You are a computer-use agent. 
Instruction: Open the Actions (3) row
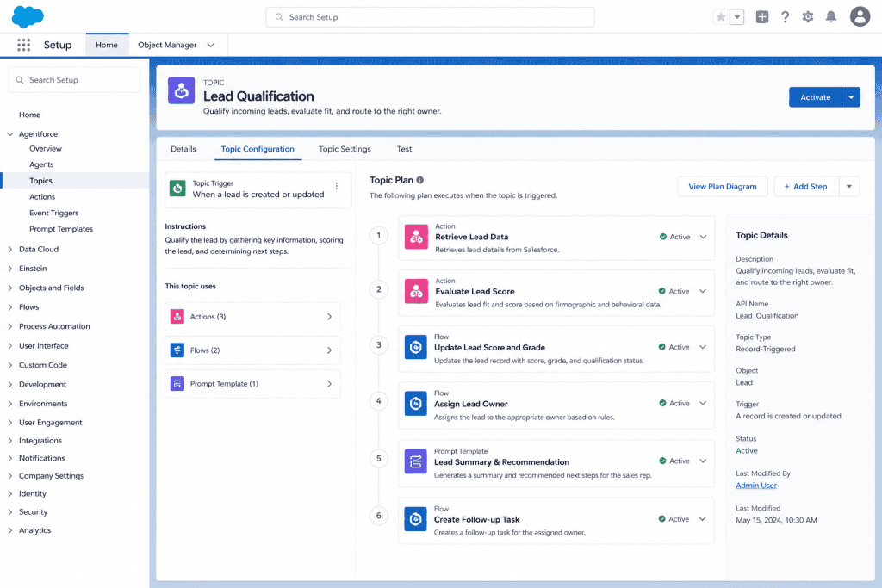252,317
